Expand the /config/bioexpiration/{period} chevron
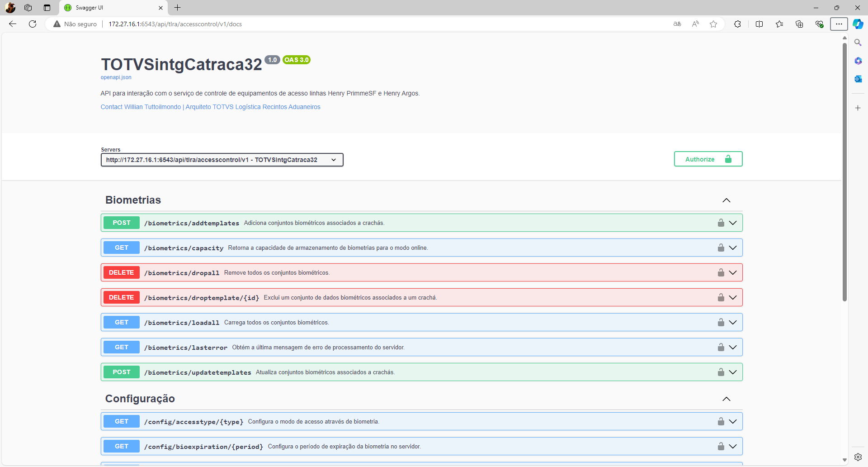This screenshot has height=467, width=868. [733, 446]
